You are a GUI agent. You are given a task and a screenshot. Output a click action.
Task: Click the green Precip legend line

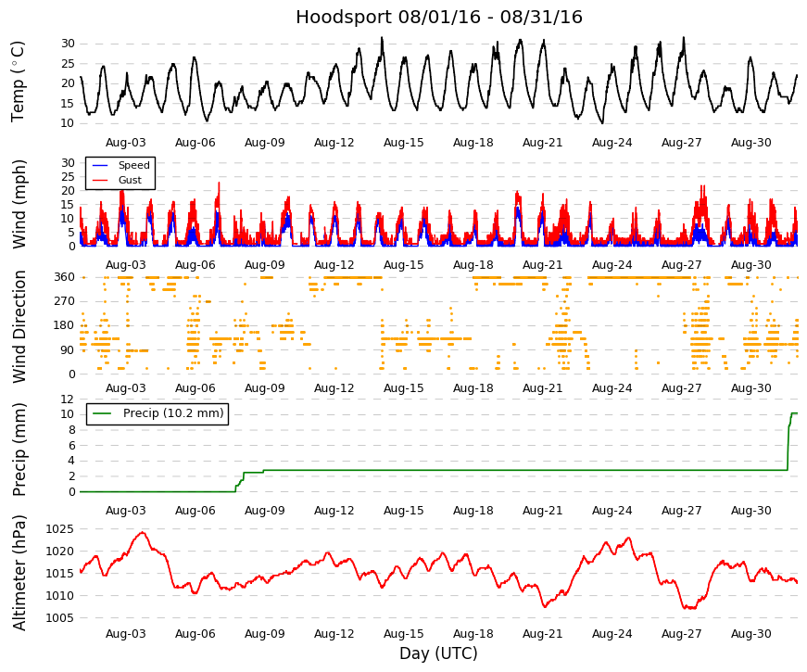click(102, 413)
